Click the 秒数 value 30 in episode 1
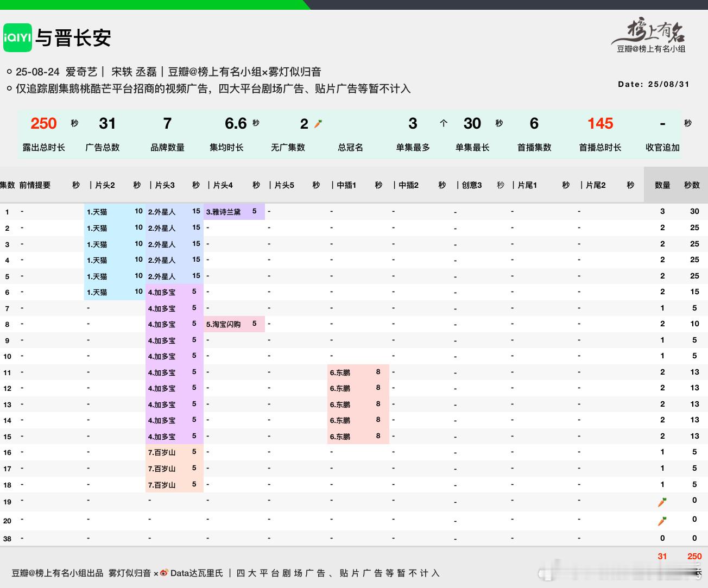 coord(694,211)
